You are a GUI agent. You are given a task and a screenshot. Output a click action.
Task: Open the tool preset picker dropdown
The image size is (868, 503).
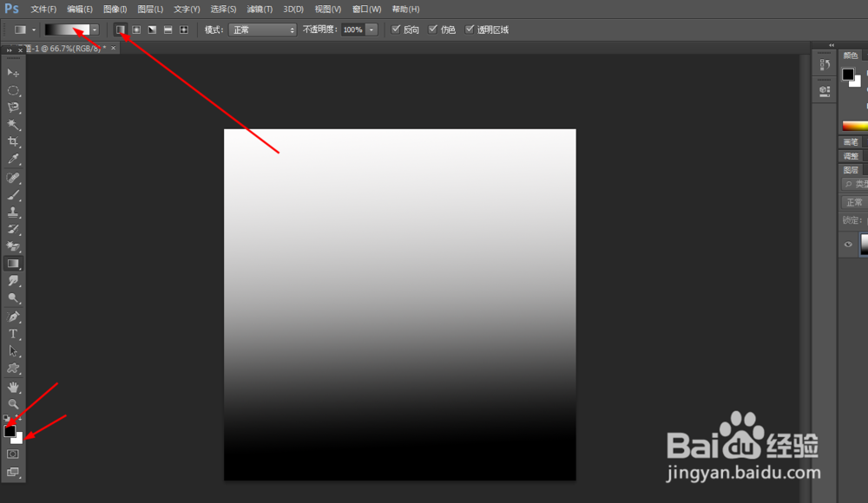pyautogui.click(x=34, y=29)
